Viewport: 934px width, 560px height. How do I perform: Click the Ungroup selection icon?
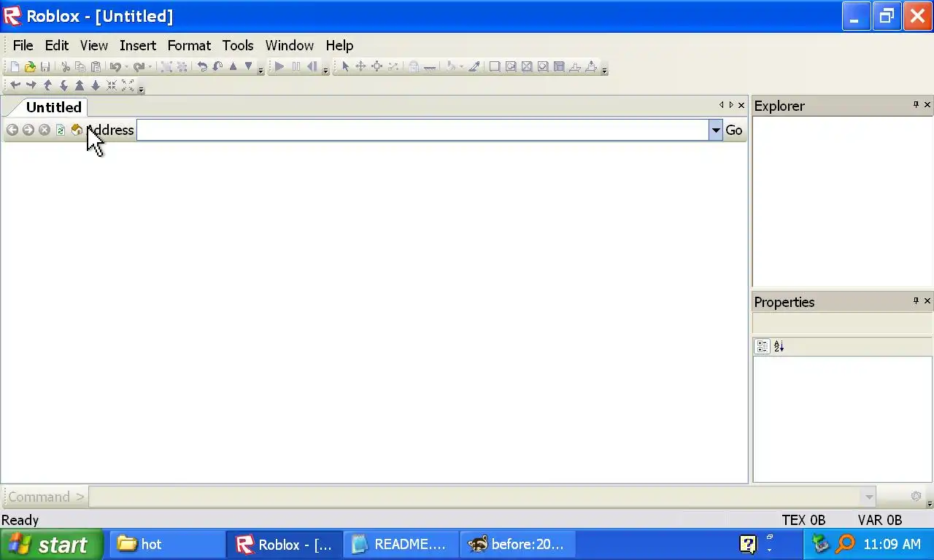(x=182, y=66)
